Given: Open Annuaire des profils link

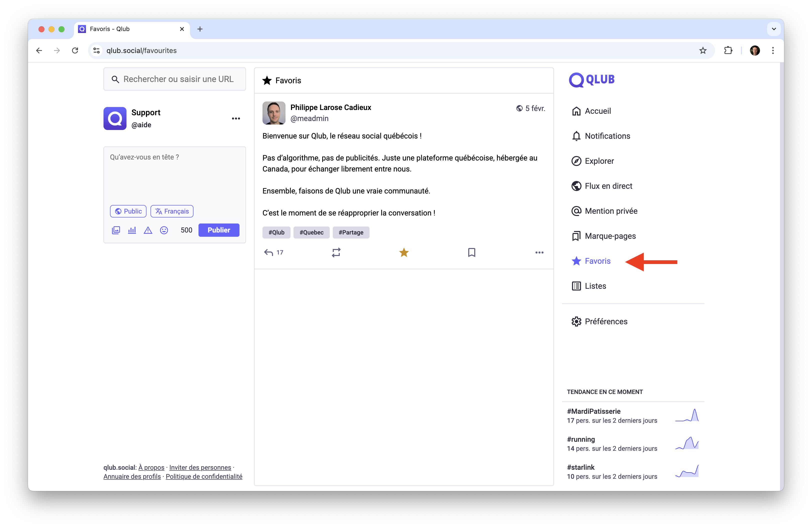Looking at the screenshot, I should 132,476.
